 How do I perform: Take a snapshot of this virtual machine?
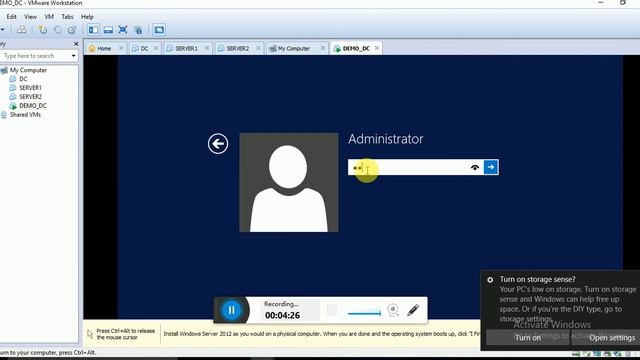42,30
